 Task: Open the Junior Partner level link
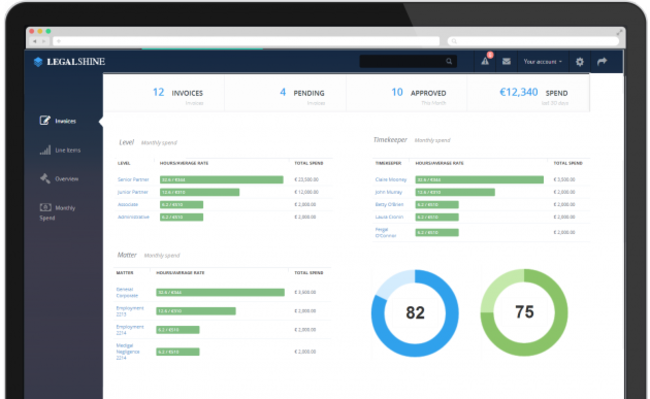[x=133, y=192]
